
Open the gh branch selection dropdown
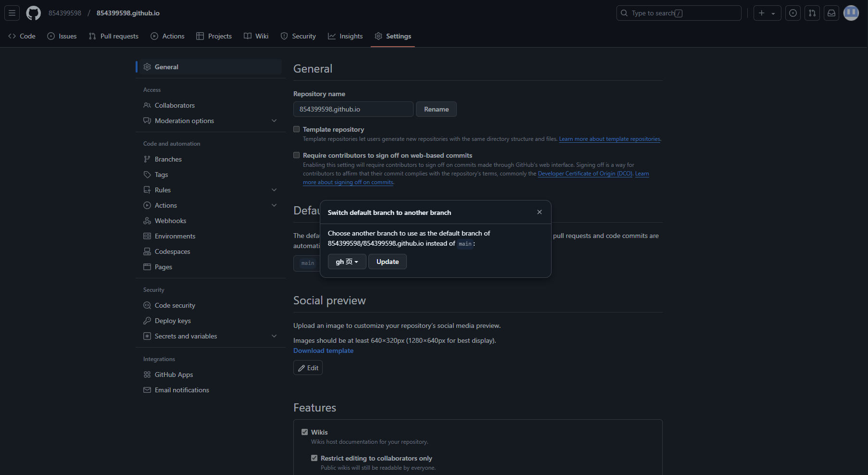point(347,262)
